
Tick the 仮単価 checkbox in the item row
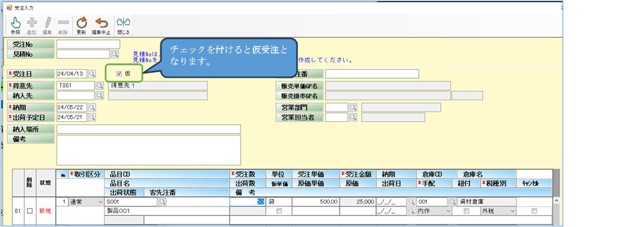[279, 211]
